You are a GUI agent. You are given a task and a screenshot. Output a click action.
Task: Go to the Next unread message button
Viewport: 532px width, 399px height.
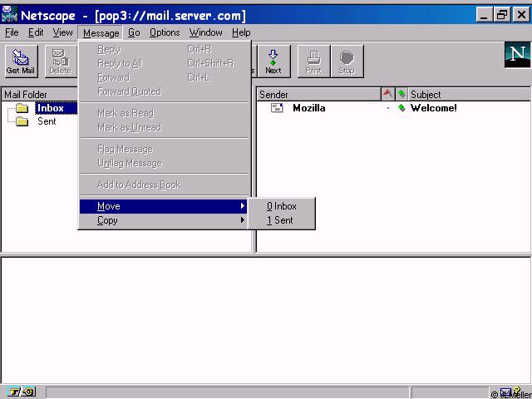[273, 62]
